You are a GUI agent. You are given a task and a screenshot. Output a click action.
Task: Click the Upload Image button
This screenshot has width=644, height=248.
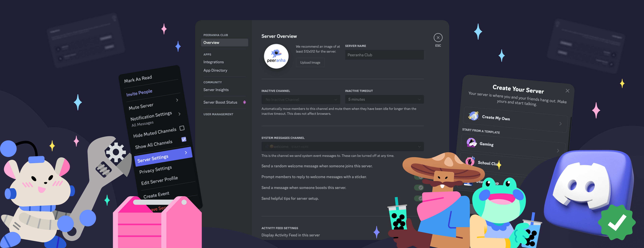(310, 63)
